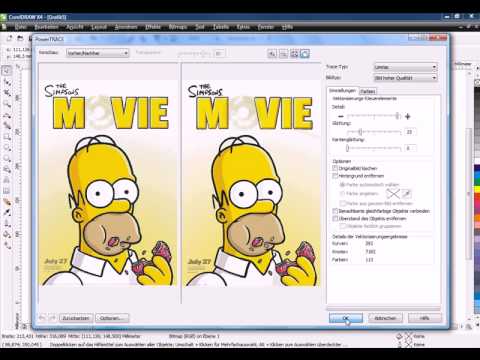The height and width of the screenshot is (360, 480).
Task: Select the Fill tool in the toolbox
Action: coord(7,235)
